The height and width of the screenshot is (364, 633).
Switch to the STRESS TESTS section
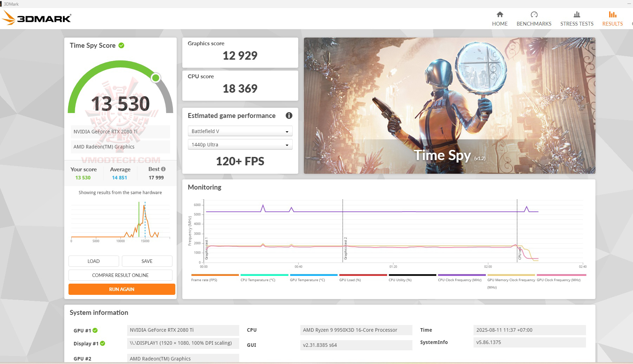[576, 19]
